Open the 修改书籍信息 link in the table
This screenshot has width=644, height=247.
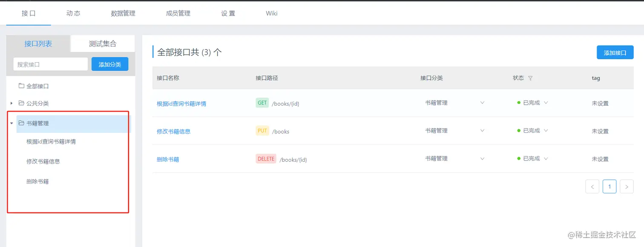(x=173, y=131)
